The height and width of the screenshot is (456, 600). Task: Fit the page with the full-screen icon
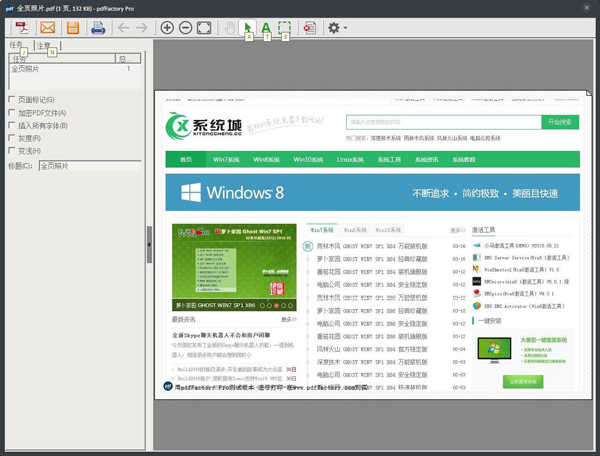(204, 28)
